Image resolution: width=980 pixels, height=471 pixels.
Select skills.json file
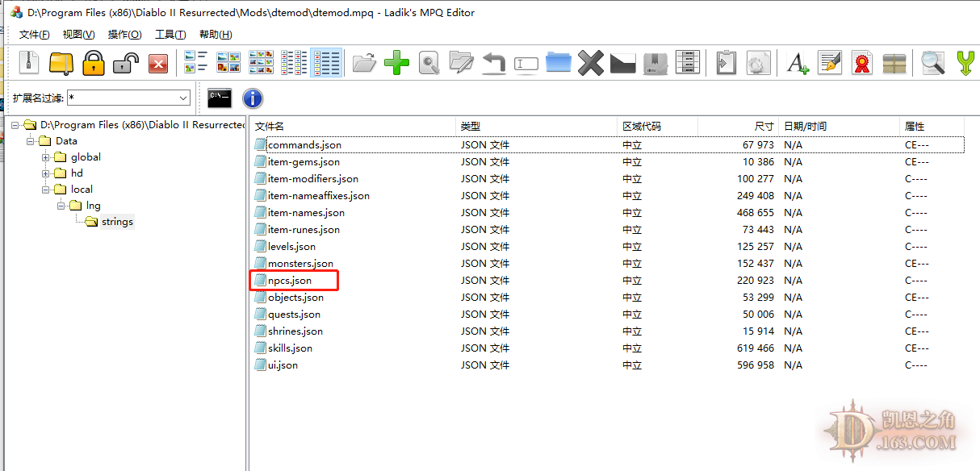[290, 348]
